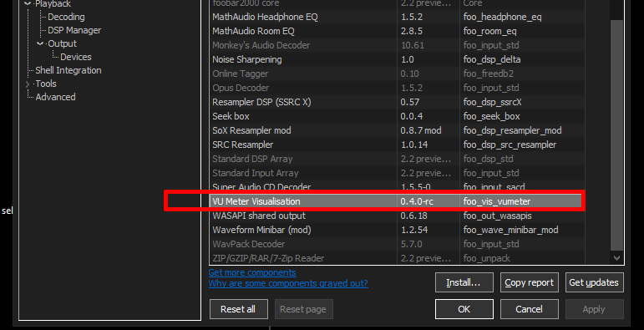This screenshot has height=330, width=644.
Task: Collapse the Output tree node
Action: point(40,43)
